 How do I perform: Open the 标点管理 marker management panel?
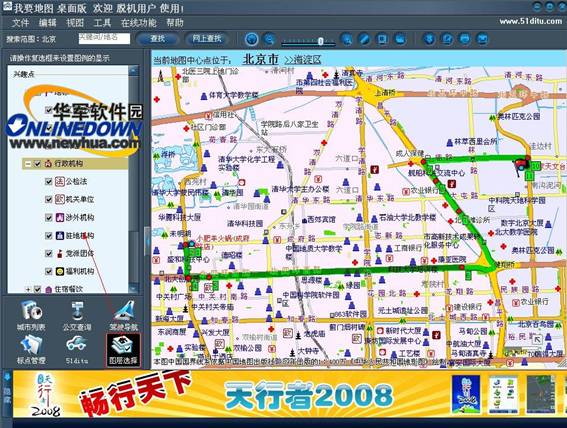pos(31,349)
